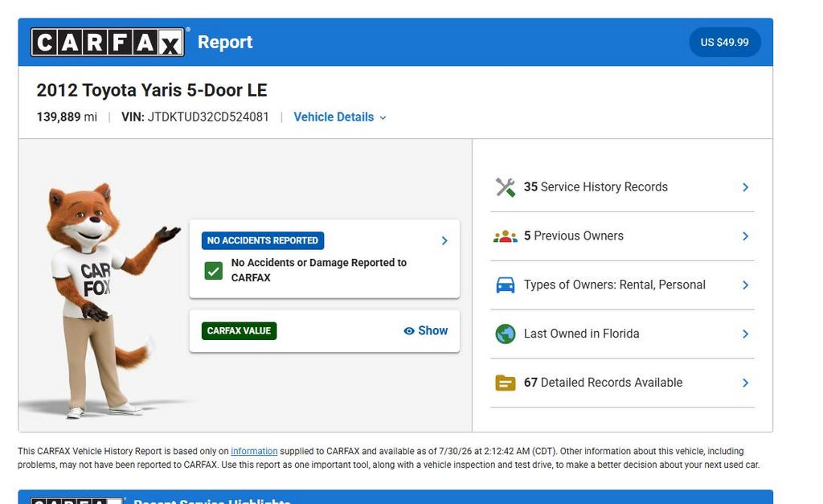Click the CARFAX logo in header
This screenshot has height=504, width=823.
108,42
